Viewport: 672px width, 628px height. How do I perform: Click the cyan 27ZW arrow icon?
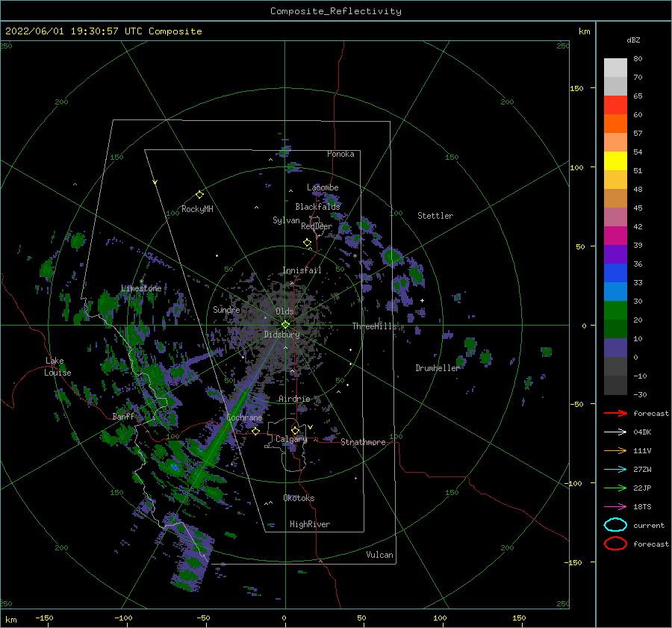[x=615, y=470]
